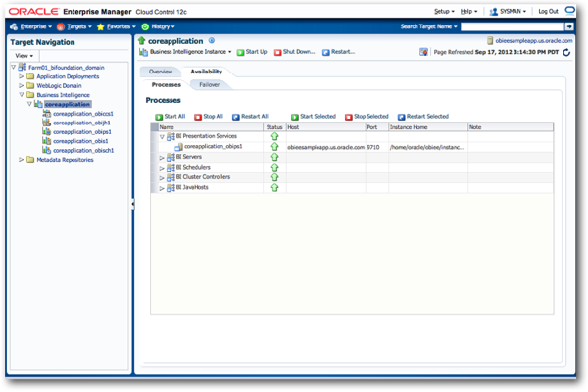Select coreapplication_obips1 in the navigation tree
The height and width of the screenshot is (392, 588).
[81, 132]
